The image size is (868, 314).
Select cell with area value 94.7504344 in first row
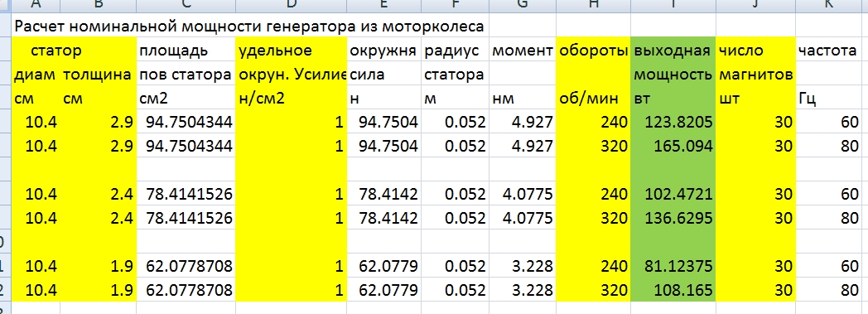pyautogui.click(x=186, y=121)
